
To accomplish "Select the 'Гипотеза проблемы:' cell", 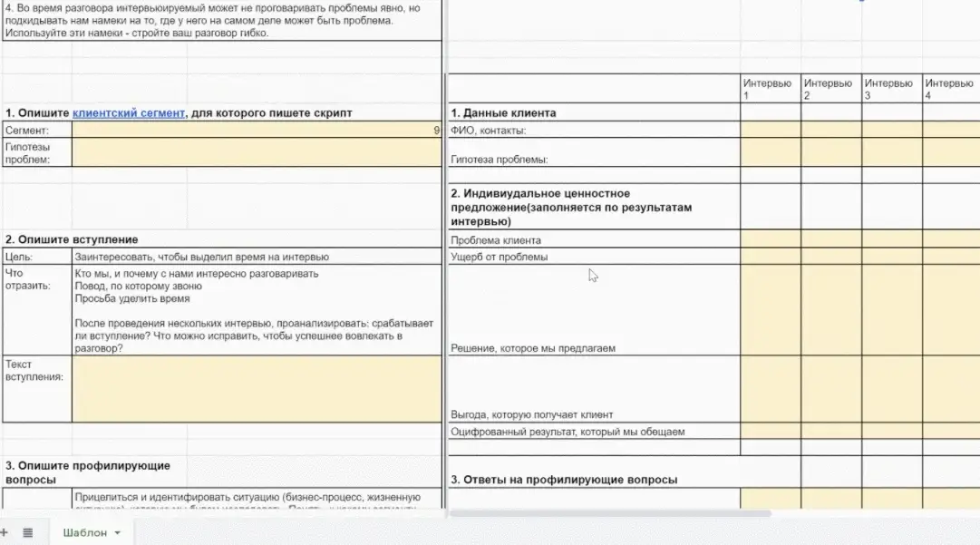I will pyautogui.click(x=595, y=152).
